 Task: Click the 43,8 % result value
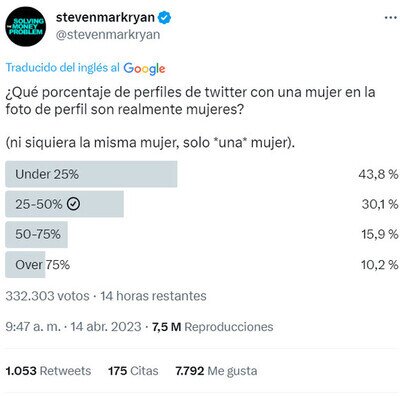point(378,174)
